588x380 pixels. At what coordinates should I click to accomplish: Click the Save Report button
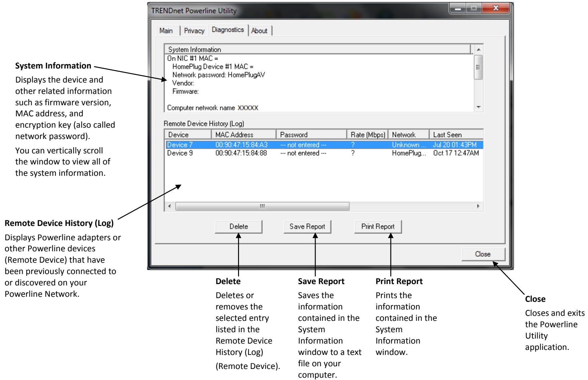point(307,227)
